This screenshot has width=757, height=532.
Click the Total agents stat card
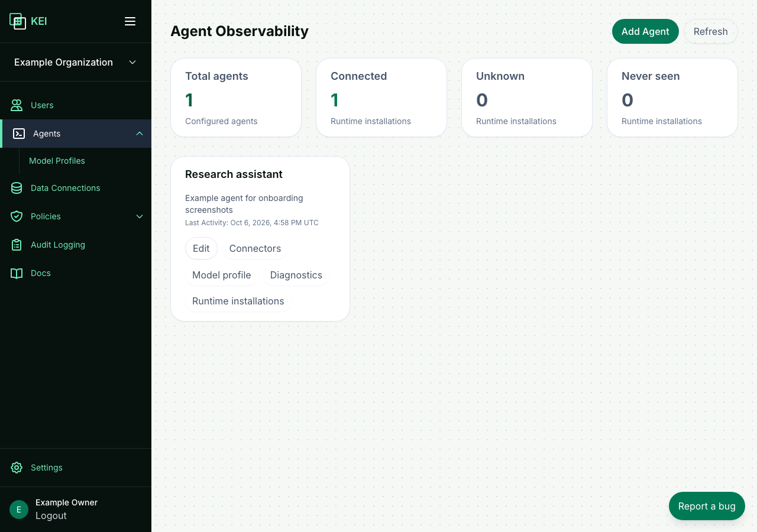[236, 98]
